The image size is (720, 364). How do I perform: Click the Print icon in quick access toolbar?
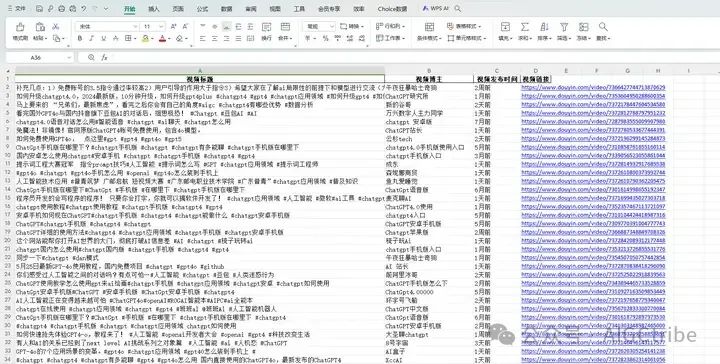pos(62,9)
